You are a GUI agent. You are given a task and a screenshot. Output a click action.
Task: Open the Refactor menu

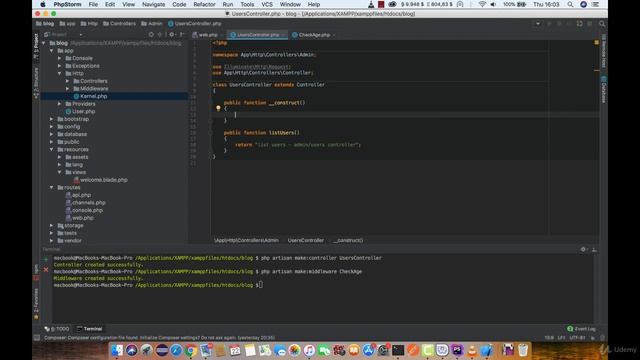[x=204, y=4]
